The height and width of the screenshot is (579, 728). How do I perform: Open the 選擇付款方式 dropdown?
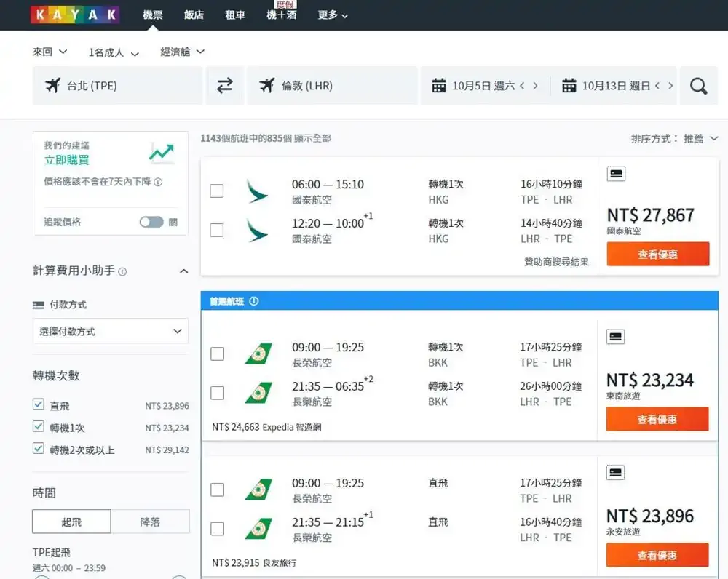[x=111, y=331]
